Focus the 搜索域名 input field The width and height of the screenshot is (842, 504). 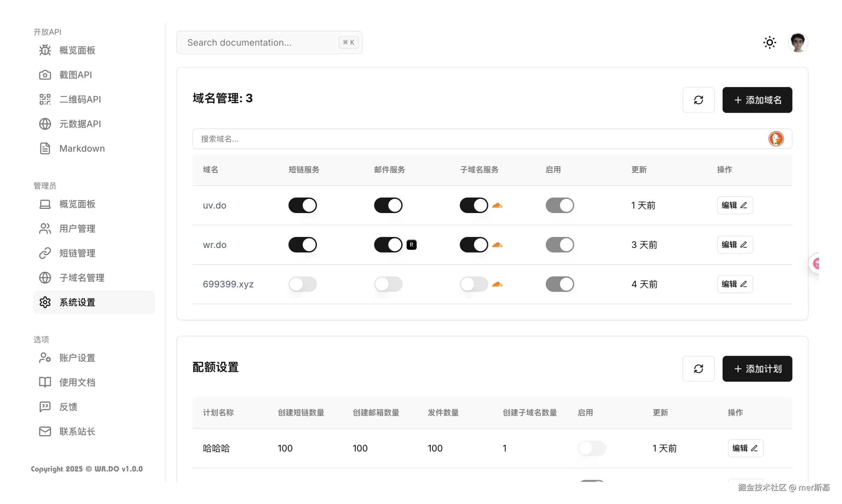coord(476,139)
